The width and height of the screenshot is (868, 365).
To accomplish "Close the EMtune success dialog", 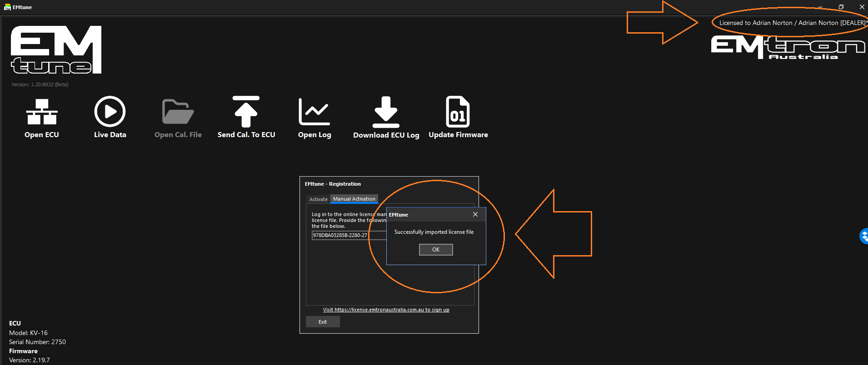I will coord(475,214).
